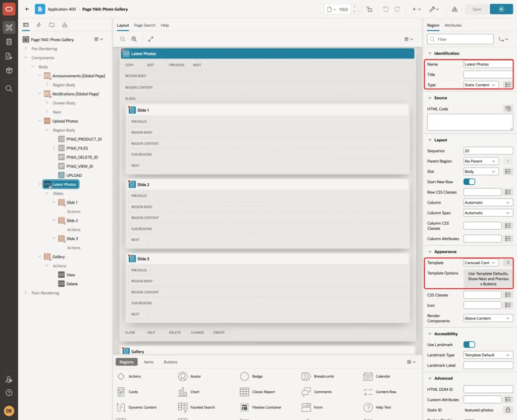The width and height of the screenshot is (517, 420).
Task: Switch gallery to Buttons tab
Action: [171, 362]
